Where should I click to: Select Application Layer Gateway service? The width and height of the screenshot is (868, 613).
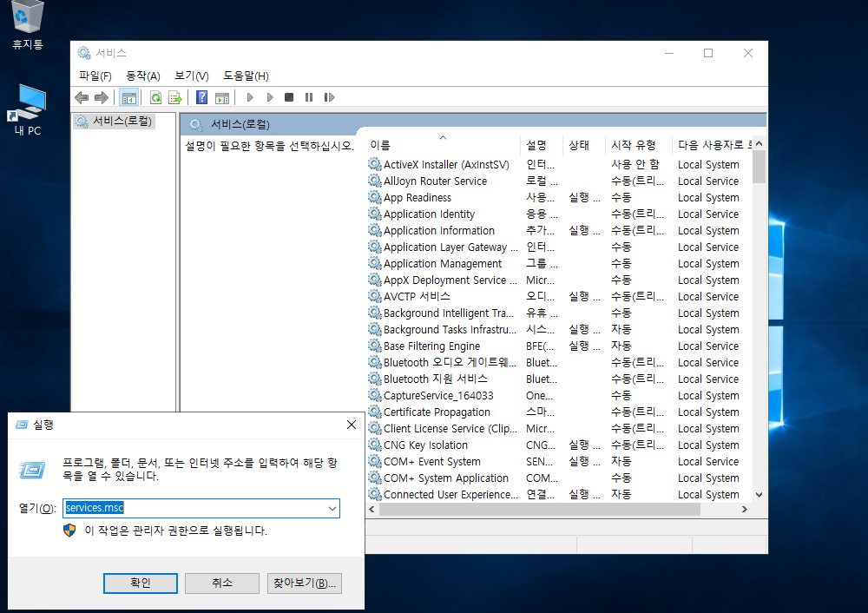click(559, 247)
